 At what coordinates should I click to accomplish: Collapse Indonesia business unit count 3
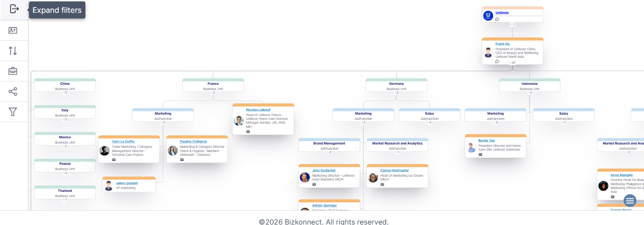530,92
